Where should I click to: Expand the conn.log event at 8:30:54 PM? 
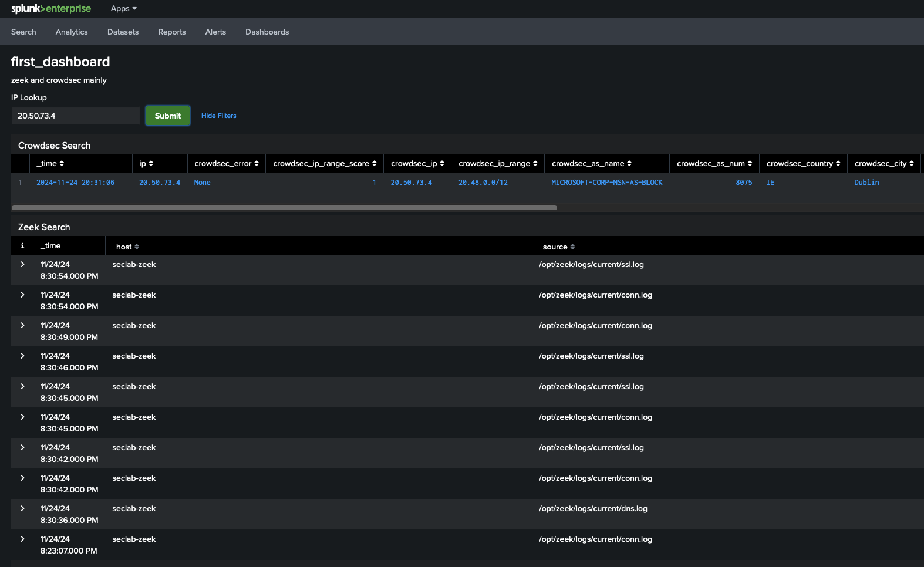22,295
